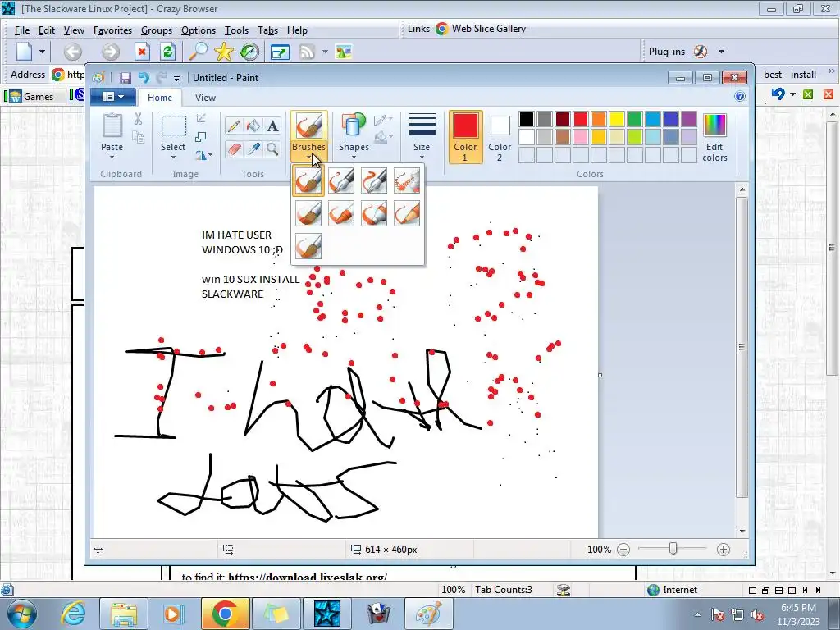Image resolution: width=840 pixels, height=630 pixels.
Task: Select the first Brush option in gallery
Action: (x=308, y=181)
